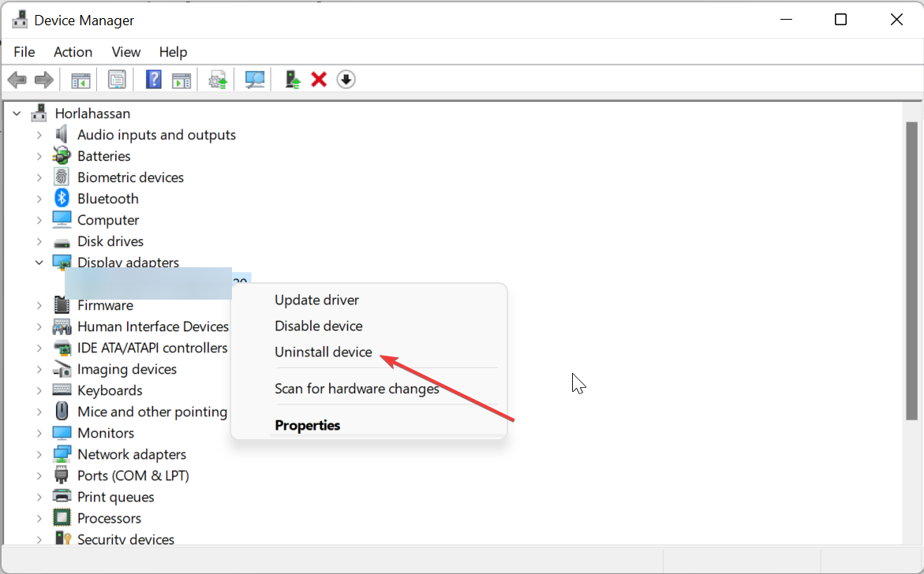Click the Security devices icon
This screenshot has width=924, height=574.
pyautogui.click(x=62, y=538)
